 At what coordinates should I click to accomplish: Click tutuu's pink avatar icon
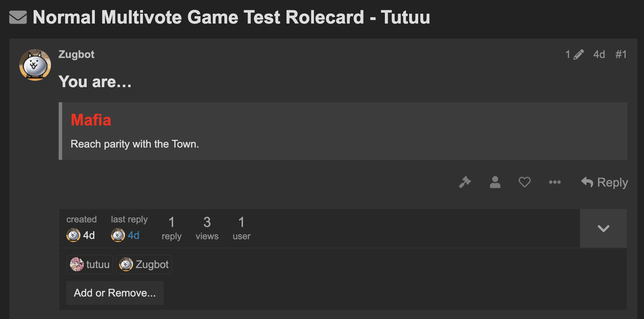click(77, 264)
